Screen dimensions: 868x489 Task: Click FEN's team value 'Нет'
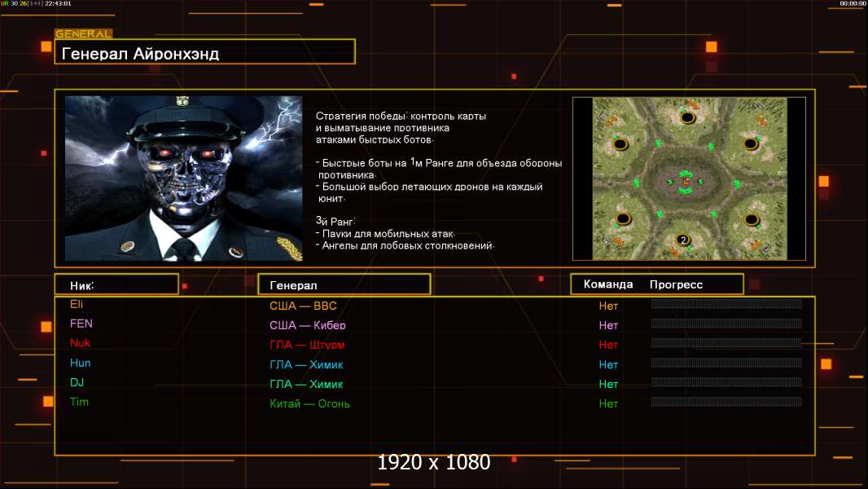pyautogui.click(x=607, y=325)
